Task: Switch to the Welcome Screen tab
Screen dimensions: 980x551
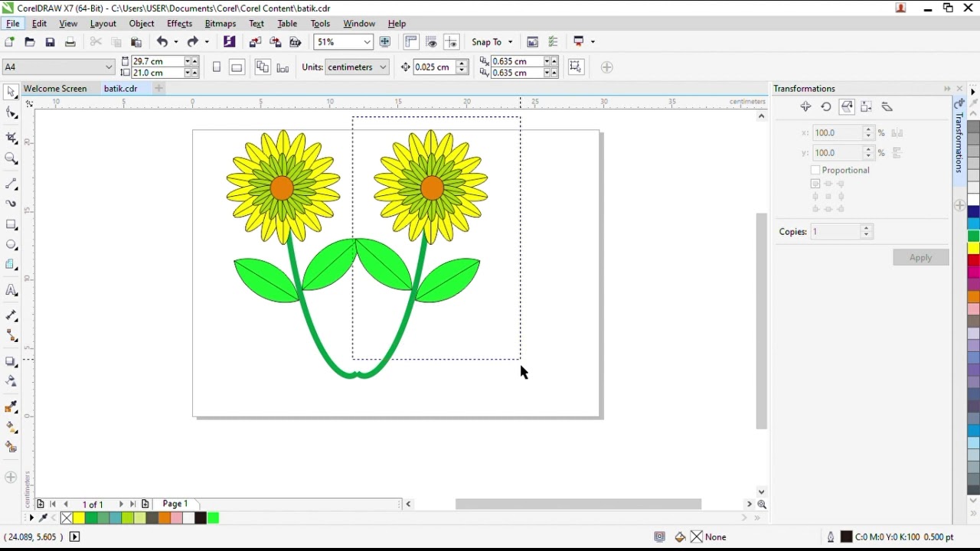Action: click(55, 89)
